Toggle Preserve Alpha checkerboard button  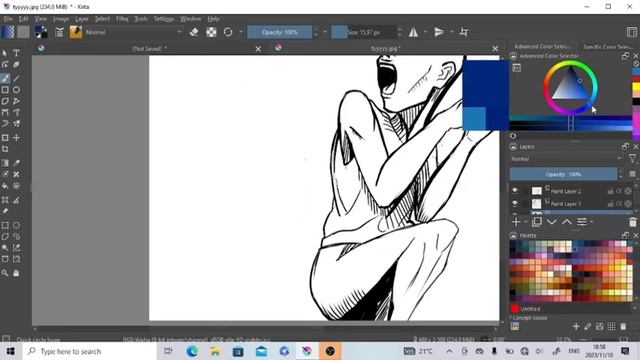click(211, 32)
